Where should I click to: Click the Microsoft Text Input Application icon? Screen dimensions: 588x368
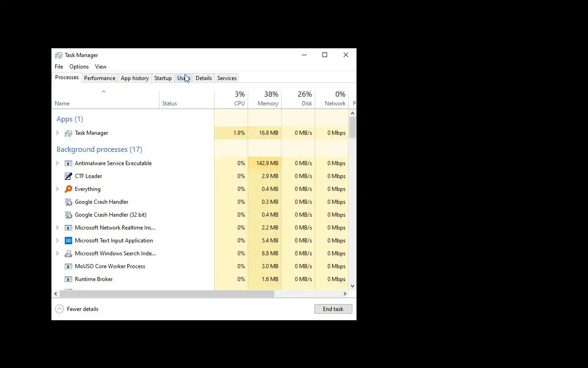coord(68,241)
